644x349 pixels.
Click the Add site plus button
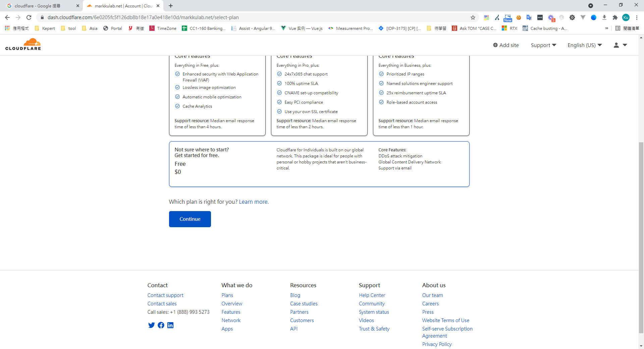(506, 45)
